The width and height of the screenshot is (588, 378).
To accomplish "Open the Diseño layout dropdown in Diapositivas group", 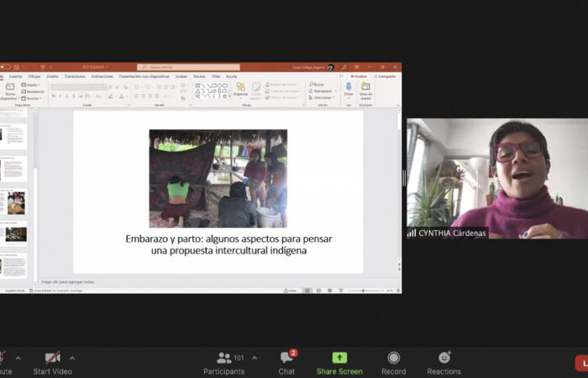I will [31, 85].
